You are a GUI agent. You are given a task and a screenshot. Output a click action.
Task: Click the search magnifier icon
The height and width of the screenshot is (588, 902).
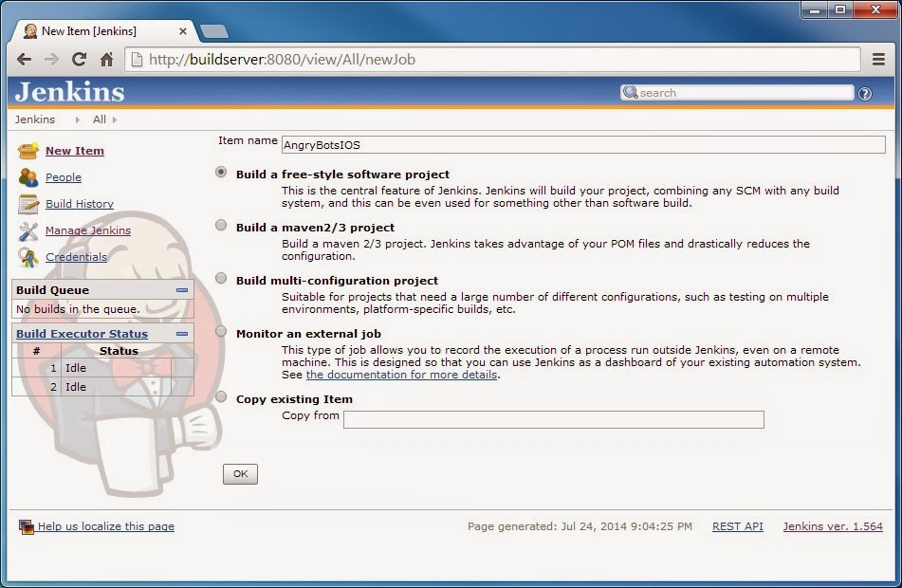631,92
